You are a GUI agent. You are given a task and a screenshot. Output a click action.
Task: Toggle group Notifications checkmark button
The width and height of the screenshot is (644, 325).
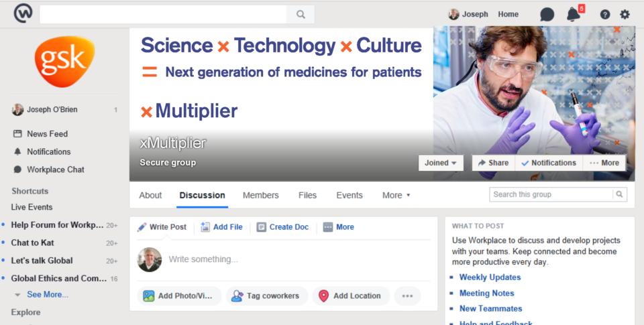pyautogui.click(x=549, y=163)
